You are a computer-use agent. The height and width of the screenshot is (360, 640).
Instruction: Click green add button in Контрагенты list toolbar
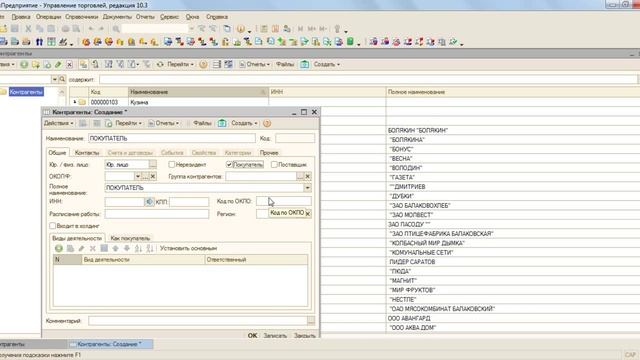24,64
